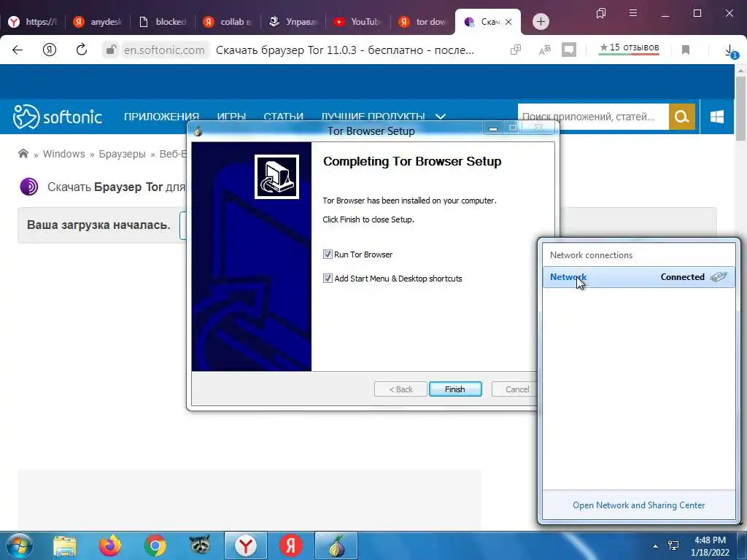747x560 pixels.
Task: Close the active Скач tab
Action: click(508, 21)
